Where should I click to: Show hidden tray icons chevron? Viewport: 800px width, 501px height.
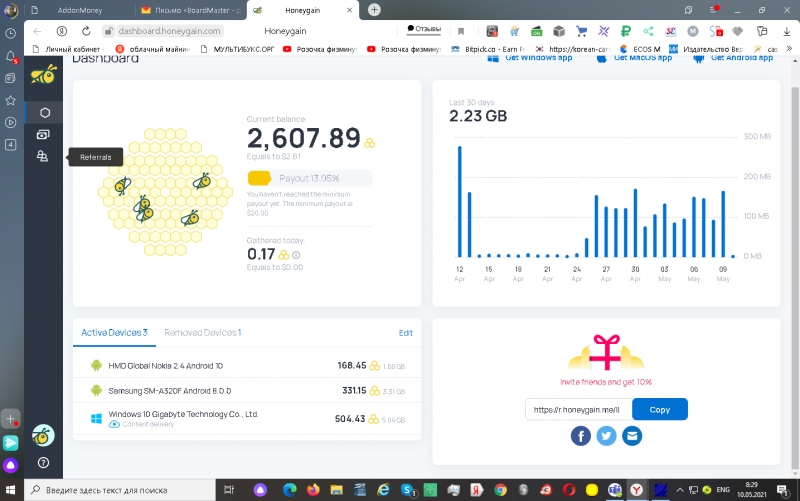pyautogui.click(x=680, y=490)
